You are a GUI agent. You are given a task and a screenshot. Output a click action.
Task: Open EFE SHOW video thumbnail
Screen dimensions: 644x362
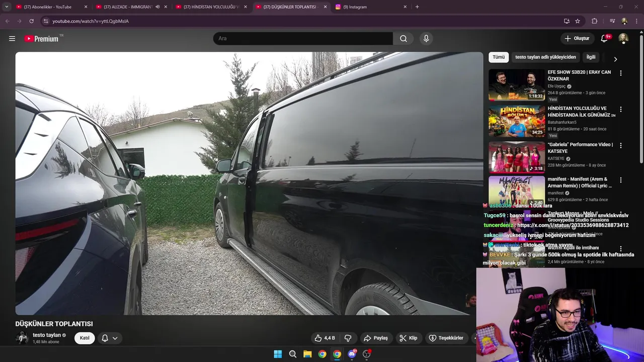tap(517, 85)
